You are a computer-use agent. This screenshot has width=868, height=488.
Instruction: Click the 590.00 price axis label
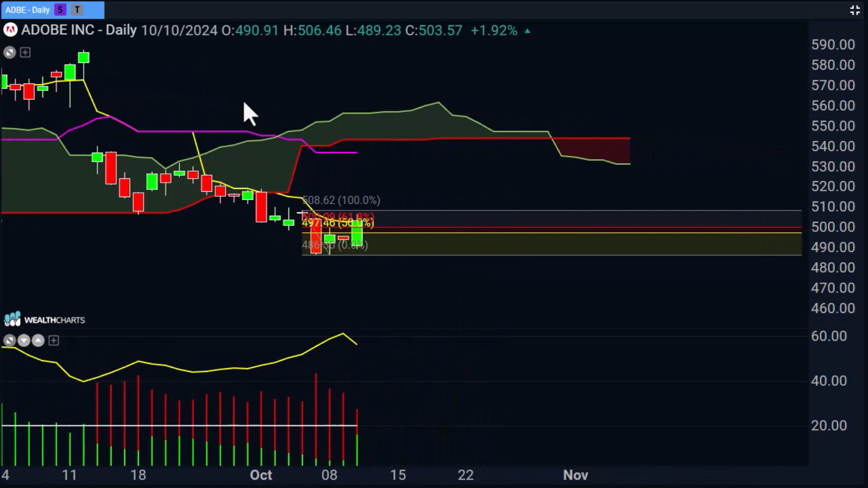[833, 45]
